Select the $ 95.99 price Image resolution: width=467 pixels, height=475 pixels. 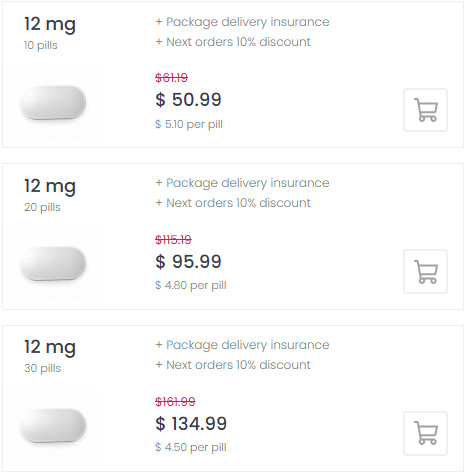(x=188, y=261)
